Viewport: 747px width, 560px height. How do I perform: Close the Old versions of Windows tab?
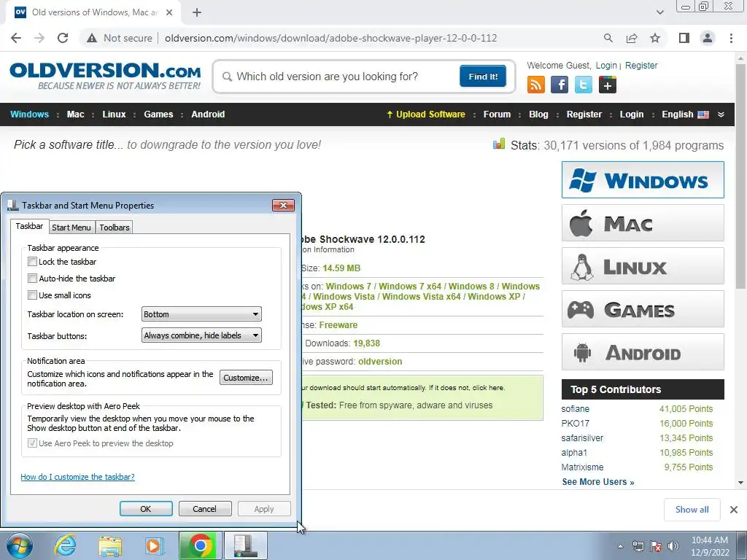point(169,12)
